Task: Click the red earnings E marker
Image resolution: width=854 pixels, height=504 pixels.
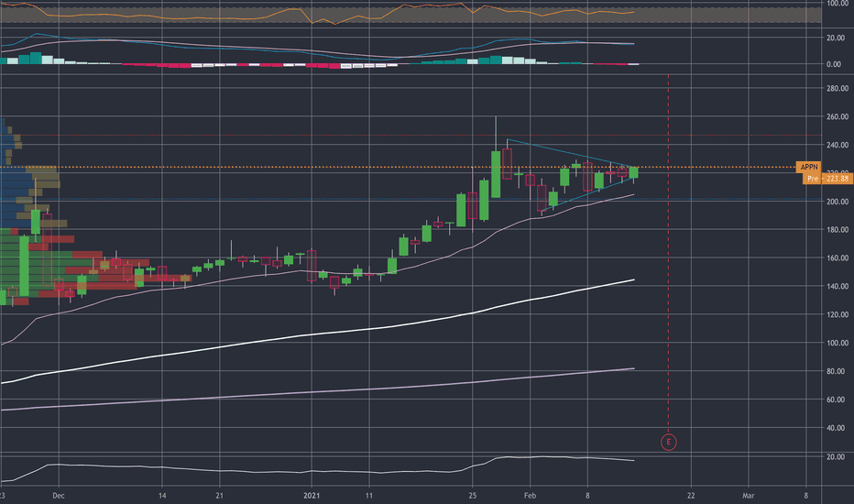Action: (668, 442)
